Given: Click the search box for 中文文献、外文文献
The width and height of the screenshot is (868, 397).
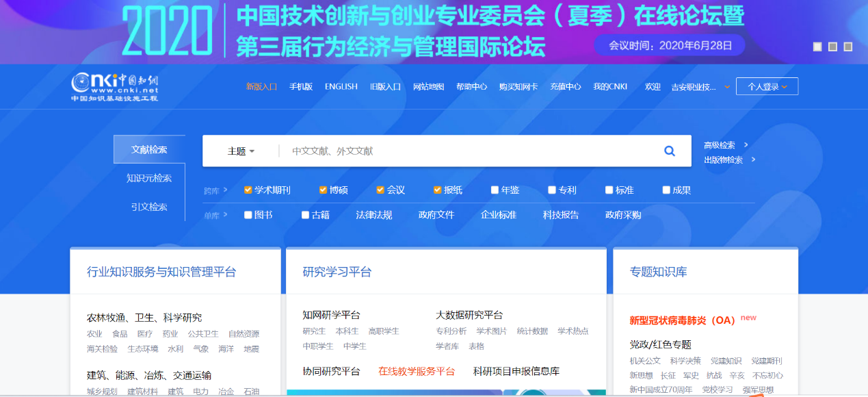Looking at the screenshot, I should click(x=465, y=151).
